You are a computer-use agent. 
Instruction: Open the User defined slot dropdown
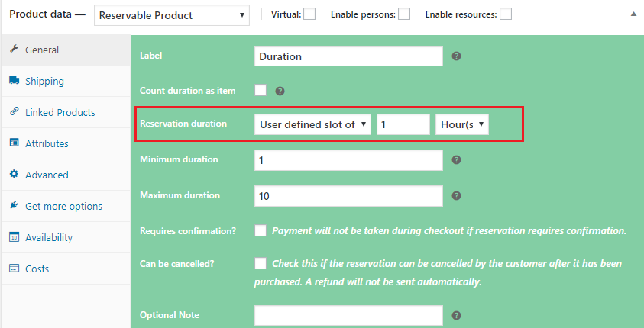pyautogui.click(x=312, y=124)
